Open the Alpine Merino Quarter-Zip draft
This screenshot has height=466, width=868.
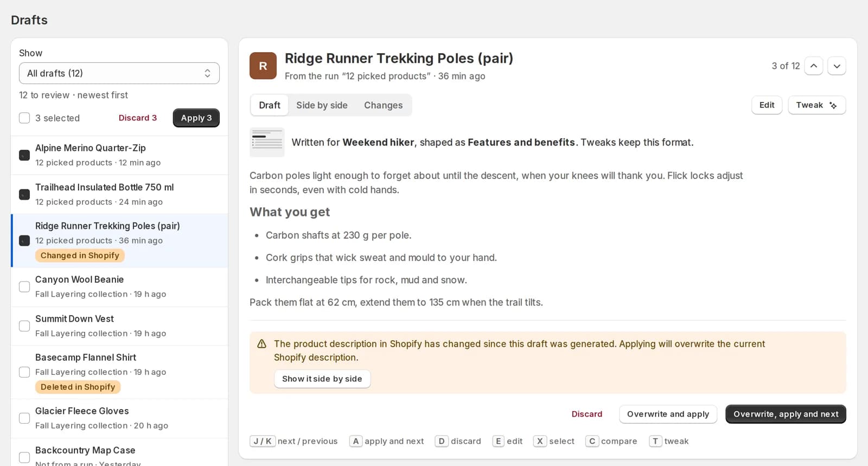click(119, 155)
